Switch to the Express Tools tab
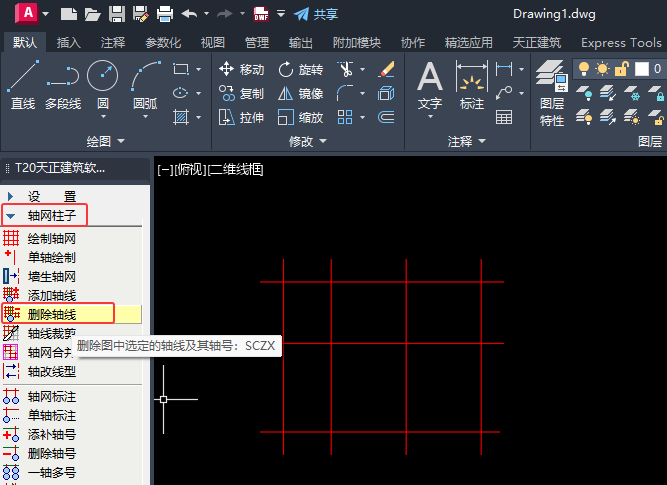Viewport: 667px width, 485px height. click(x=621, y=43)
